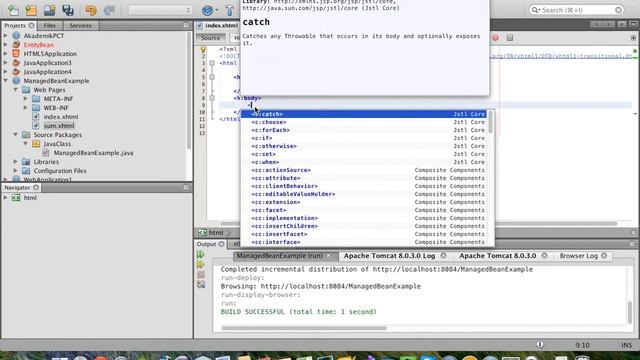The width and height of the screenshot is (640, 360).
Task: Clear the Search field text
Action: point(618,10)
